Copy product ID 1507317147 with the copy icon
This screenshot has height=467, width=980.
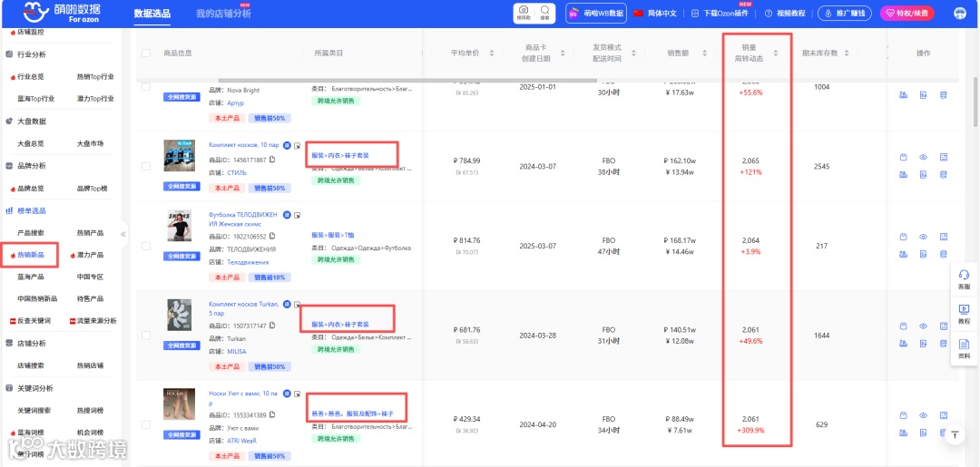pyautogui.click(x=272, y=326)
